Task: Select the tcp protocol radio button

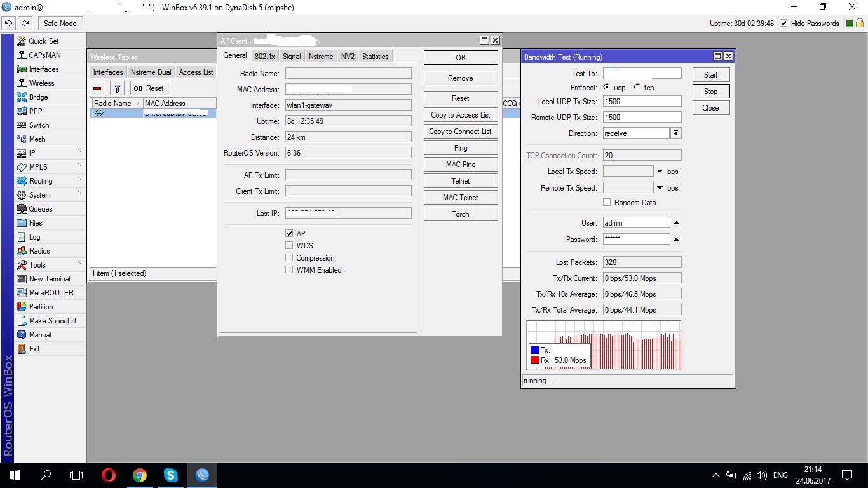Action: (637, 88)
